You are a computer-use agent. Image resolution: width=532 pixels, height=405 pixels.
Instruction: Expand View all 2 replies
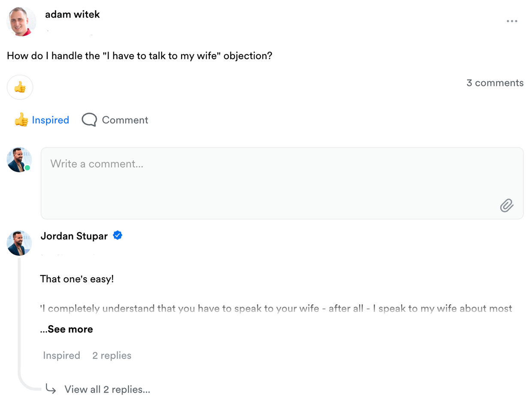click(x=107, y=390)
